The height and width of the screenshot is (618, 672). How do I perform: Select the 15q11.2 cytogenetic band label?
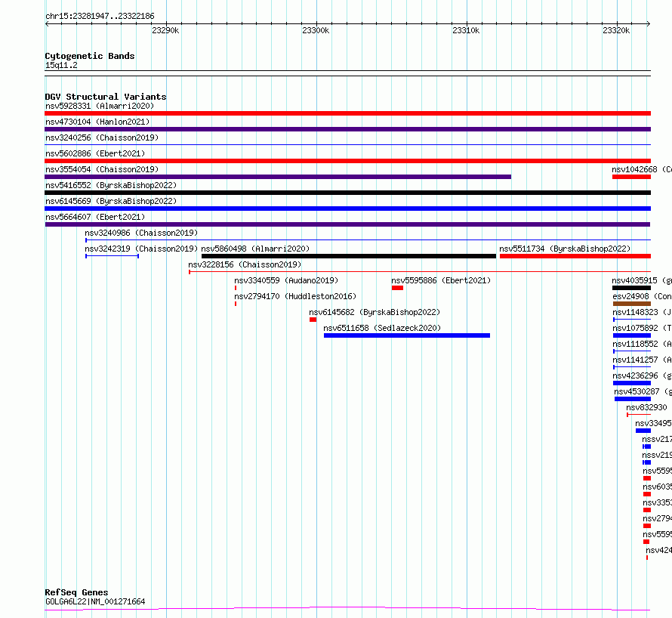tap(61, 65)
